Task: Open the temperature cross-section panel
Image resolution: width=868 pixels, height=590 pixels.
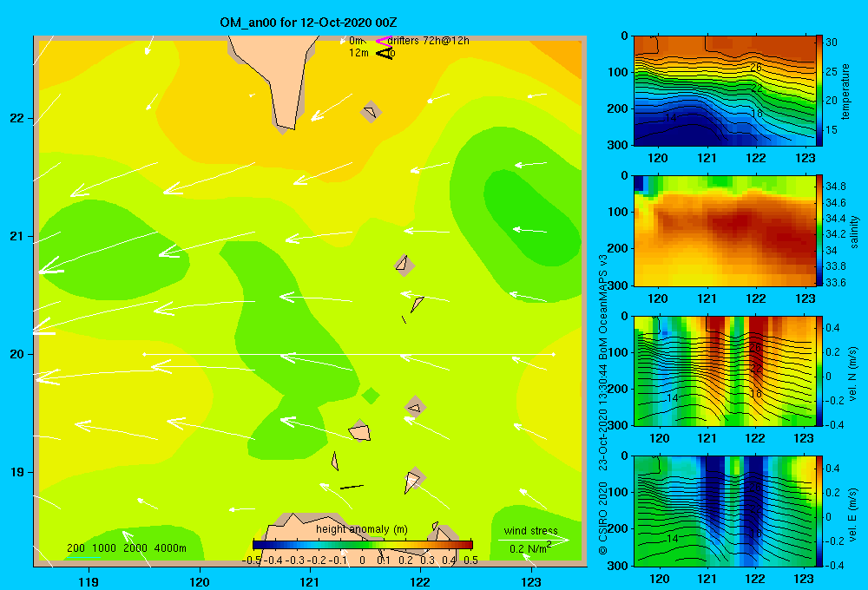Action: coord(724,91)
